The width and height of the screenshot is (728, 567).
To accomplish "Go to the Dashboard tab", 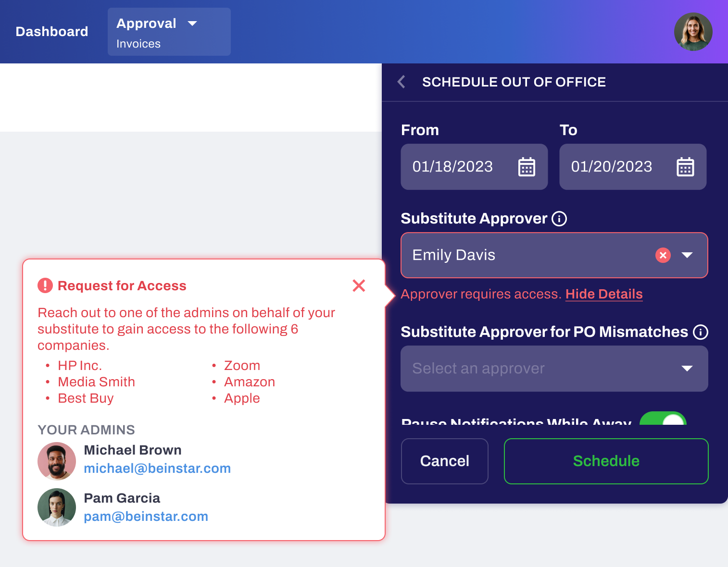I will tap(52, 32).
